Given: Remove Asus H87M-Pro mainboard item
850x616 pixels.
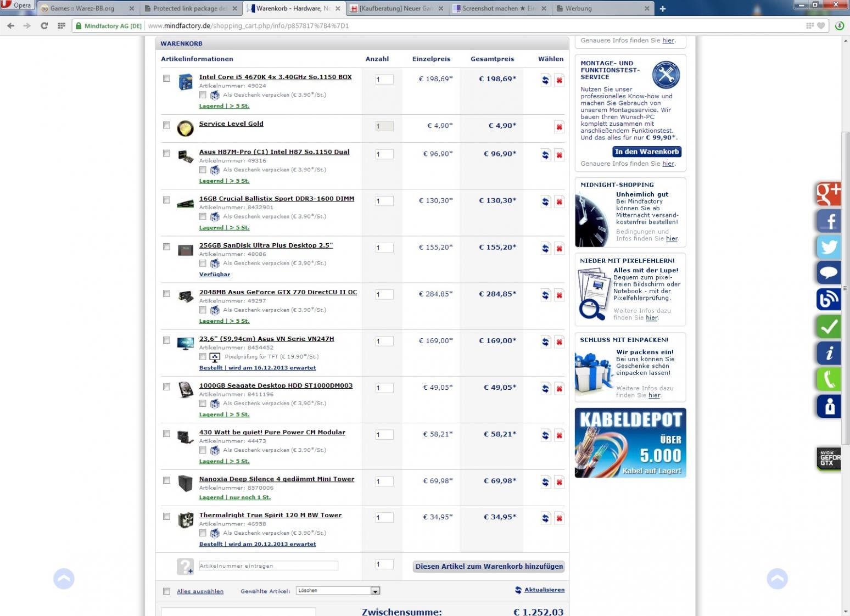Looking at the screenshot, I should [559, 155].
